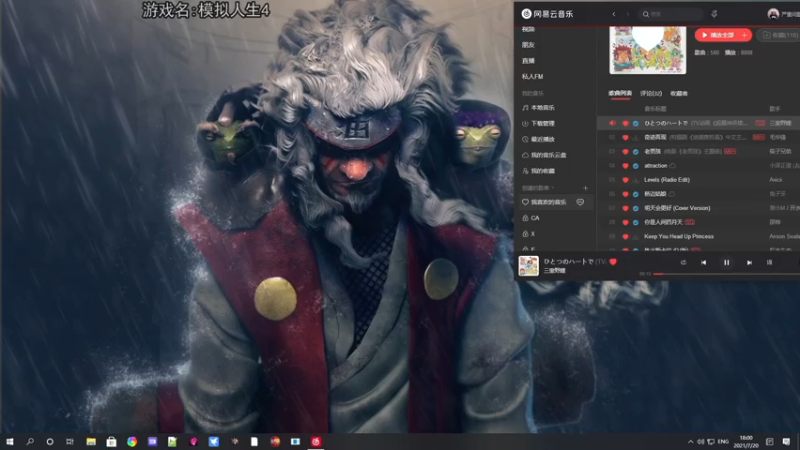Open 朋友 in the sidebar
This screenshot has width=800, height=450.
click(528, 45)
